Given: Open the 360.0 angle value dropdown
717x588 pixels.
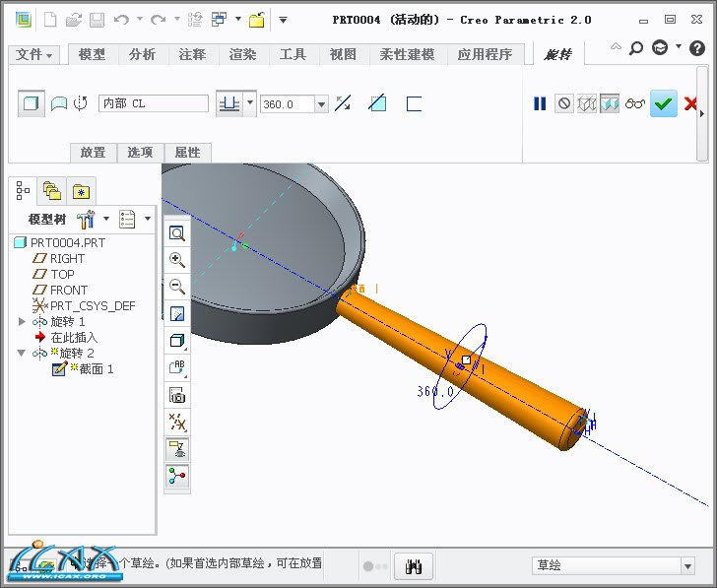Looking at the screenshot, I should point(321,103).
